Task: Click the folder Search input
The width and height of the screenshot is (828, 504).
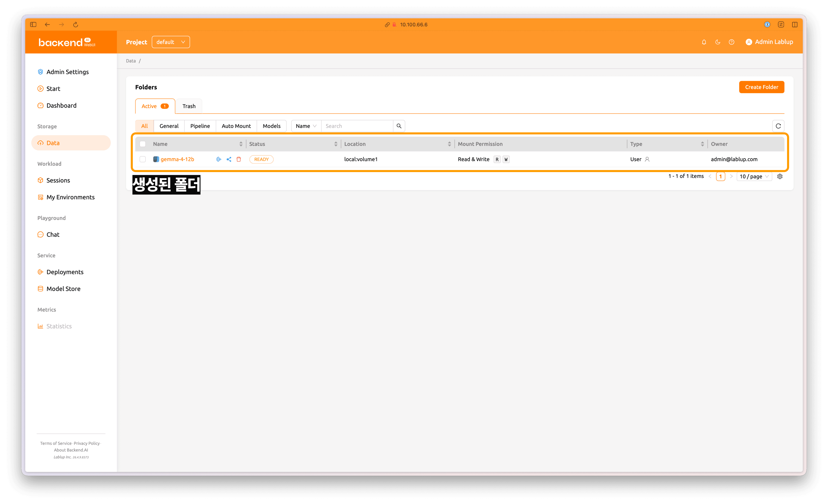Action: [x=357, y=126]
